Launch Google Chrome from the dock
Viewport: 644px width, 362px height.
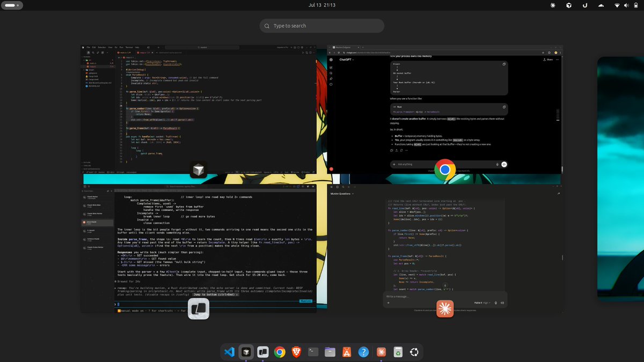click(280, 352)
